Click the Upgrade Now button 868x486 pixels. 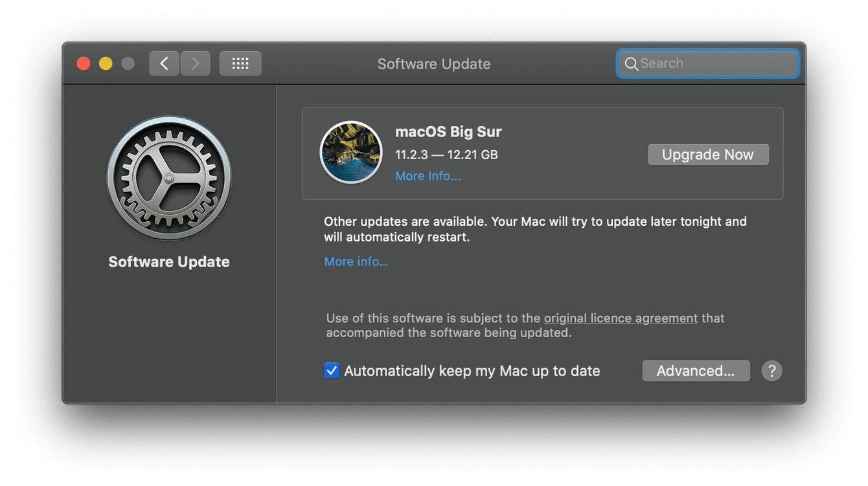point(708,155)
